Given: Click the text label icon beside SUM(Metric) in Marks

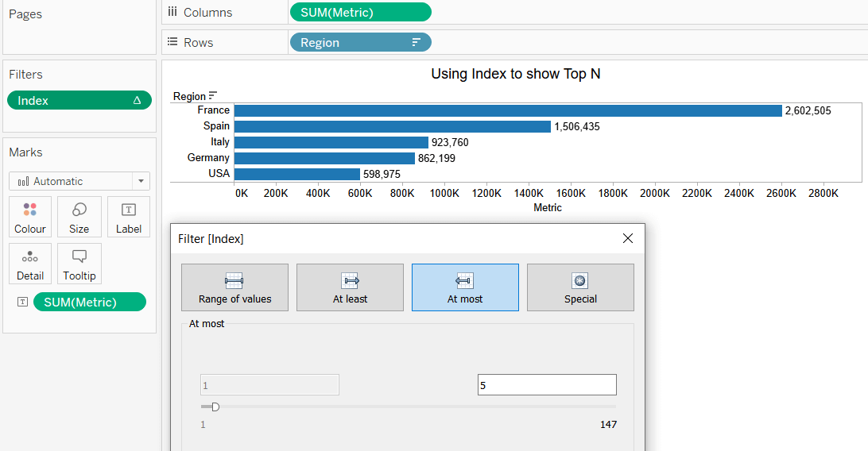Looking at the screenshot, I should pos(23,302).
